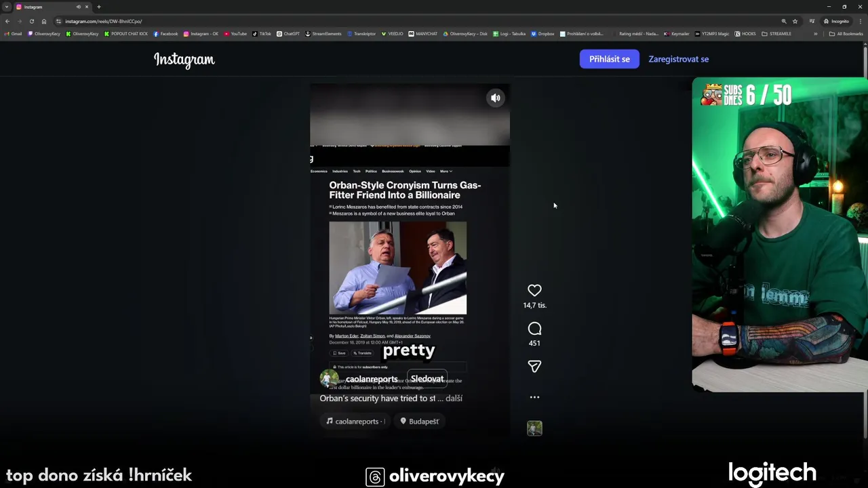Open comments via the speech bubble icon
The width and height of the screenshot is (868, 488).
coord(534,329)
